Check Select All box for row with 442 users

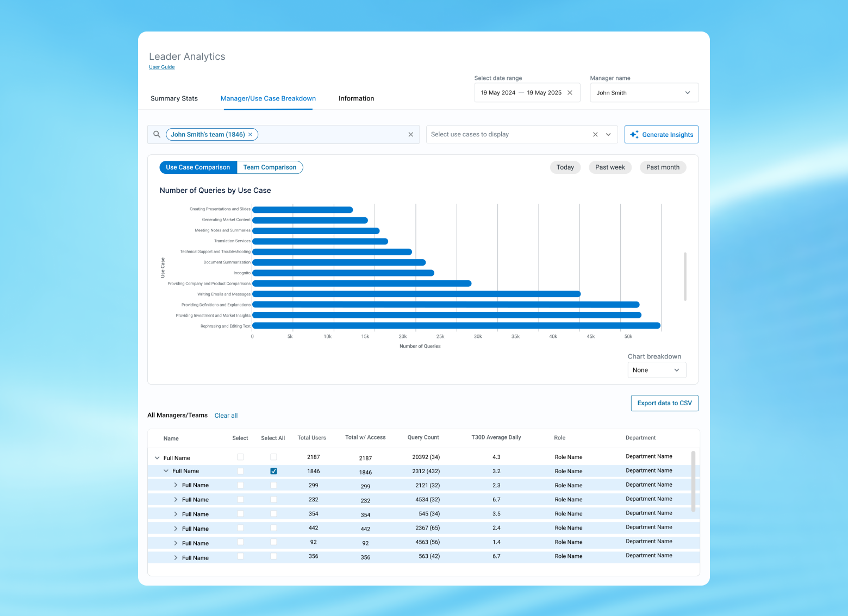pos(273,527)
